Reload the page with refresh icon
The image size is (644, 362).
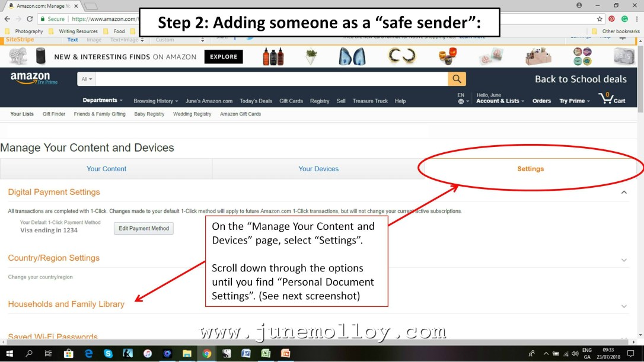coord(30,19)
